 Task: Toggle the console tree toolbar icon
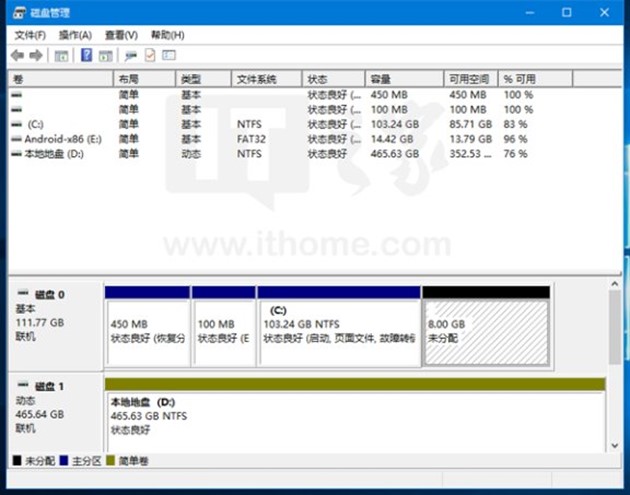point(61,56)
